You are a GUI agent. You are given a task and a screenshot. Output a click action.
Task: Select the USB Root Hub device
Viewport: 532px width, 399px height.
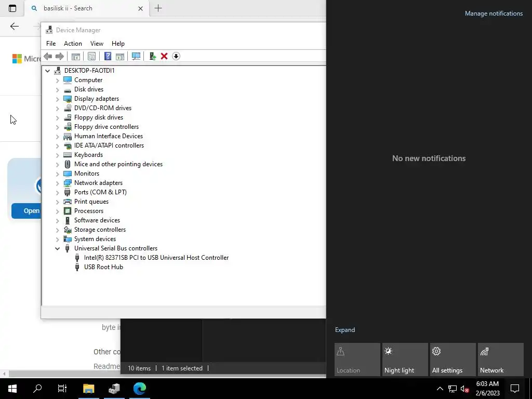103,267
